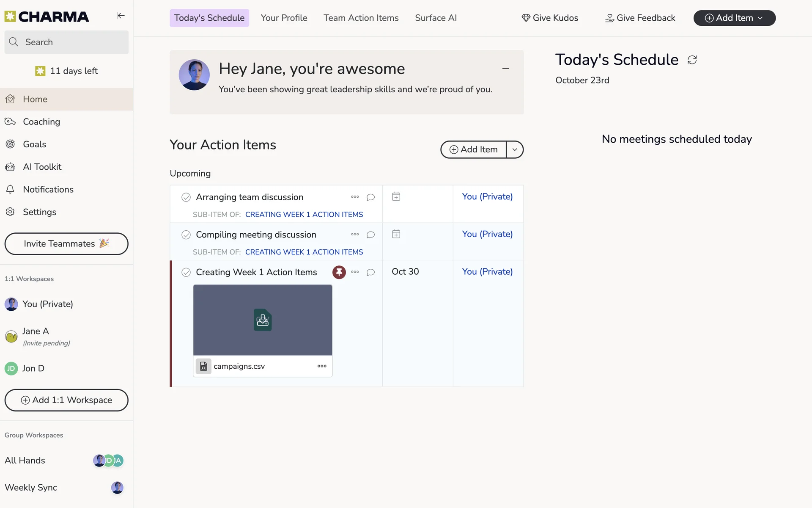Click the pin icon on Creating Week 1 Action Items

coord(339,272)
